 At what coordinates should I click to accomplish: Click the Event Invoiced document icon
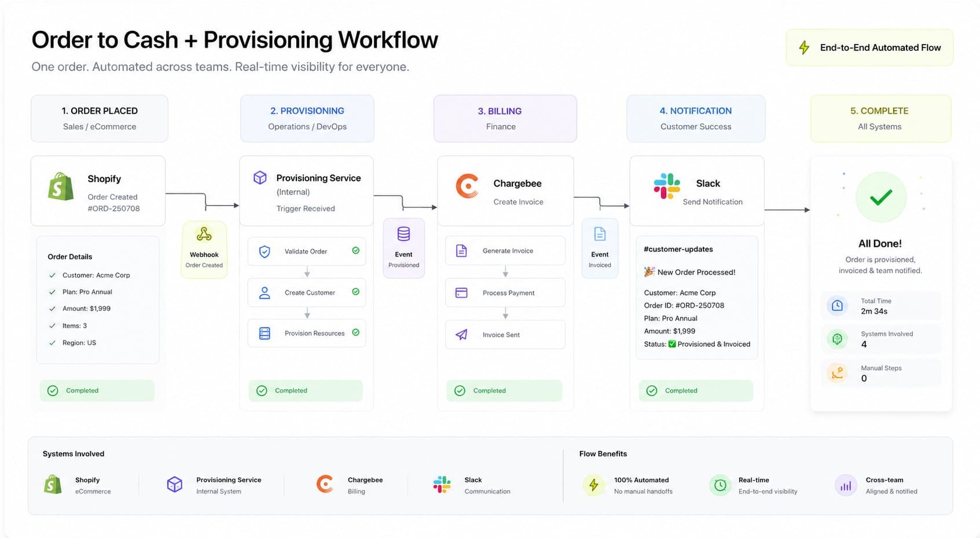point(600,234)
